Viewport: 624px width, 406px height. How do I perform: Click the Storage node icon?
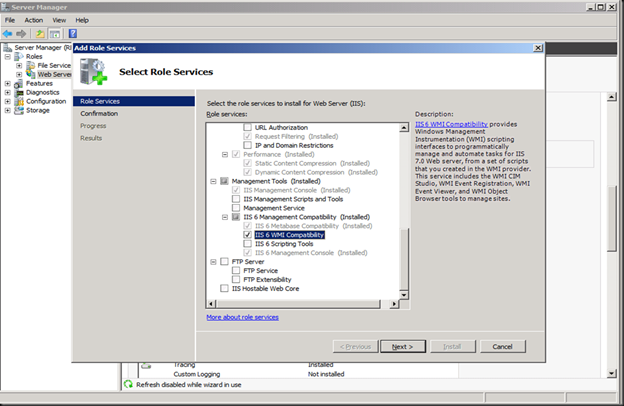[x=19, y=110]
